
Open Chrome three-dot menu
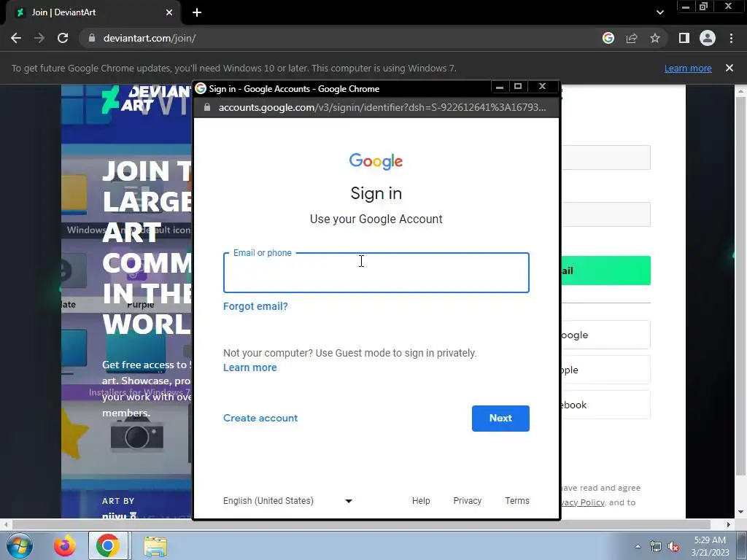(731, 38)
